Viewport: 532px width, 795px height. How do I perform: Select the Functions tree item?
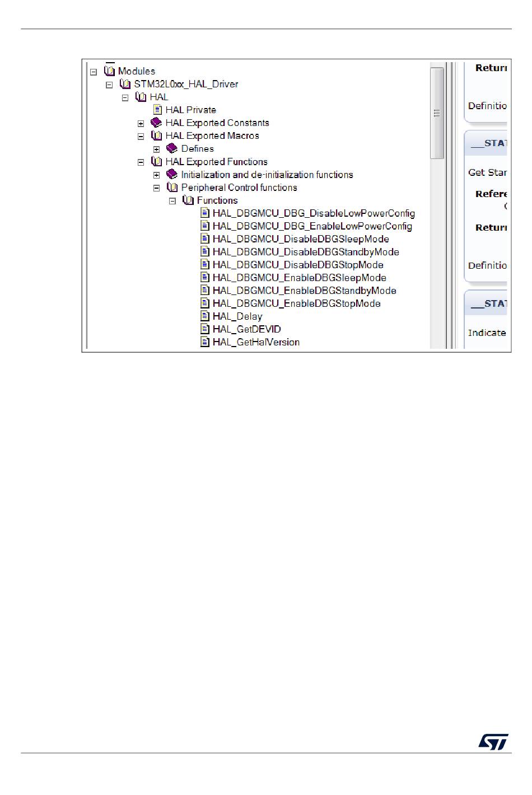(x=217, y=200)
